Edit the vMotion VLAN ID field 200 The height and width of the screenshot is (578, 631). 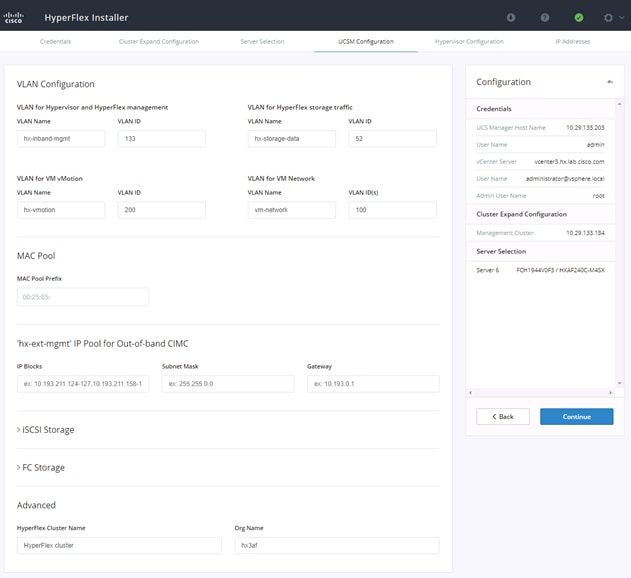[x=161, y=210]
